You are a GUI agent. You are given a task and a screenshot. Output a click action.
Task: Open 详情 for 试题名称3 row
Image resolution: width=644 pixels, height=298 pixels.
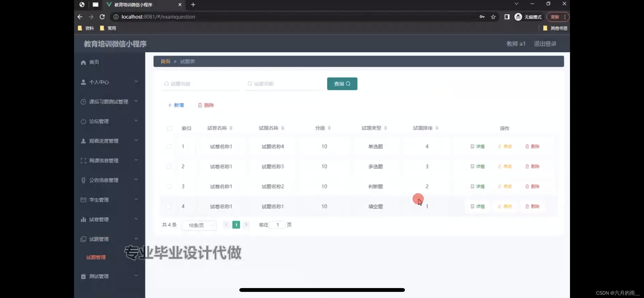[x=477, y=166]
